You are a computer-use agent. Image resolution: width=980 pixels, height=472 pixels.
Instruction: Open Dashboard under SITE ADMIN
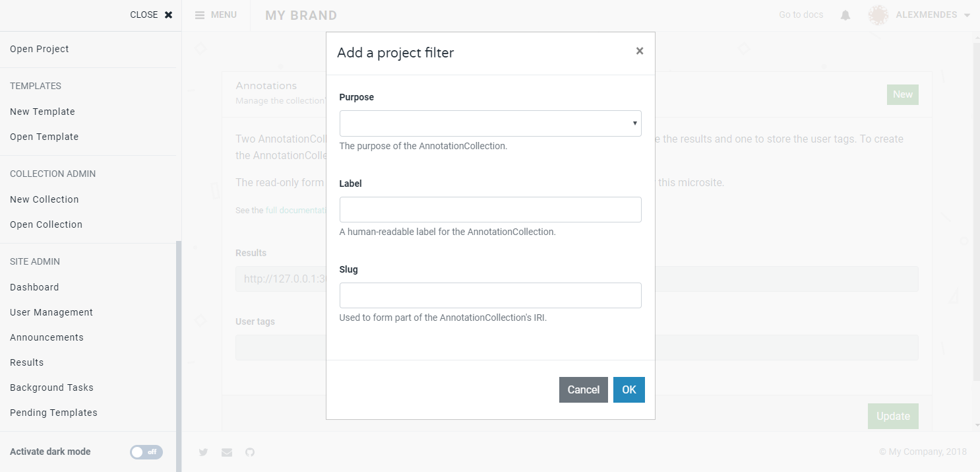click(x=34, y=287)
